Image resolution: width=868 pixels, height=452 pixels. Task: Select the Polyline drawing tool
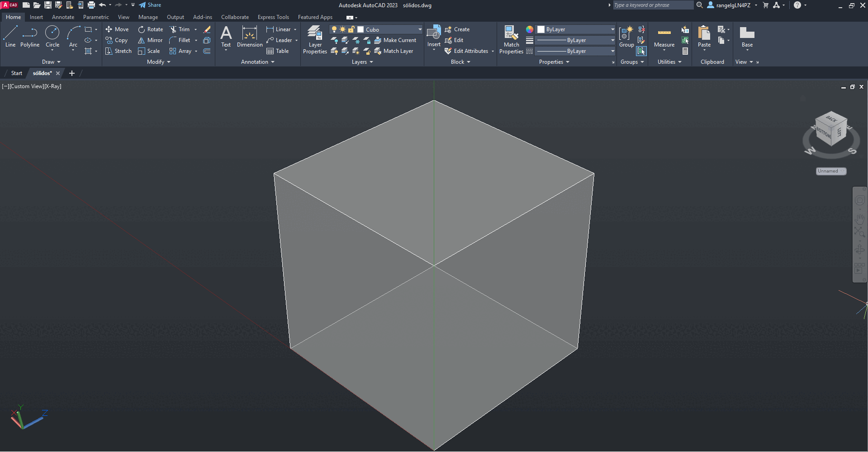pos(30,36)
